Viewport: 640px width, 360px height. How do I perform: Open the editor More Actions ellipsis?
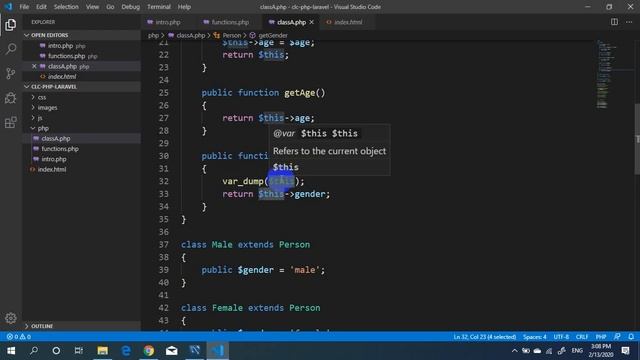(629, 22)
